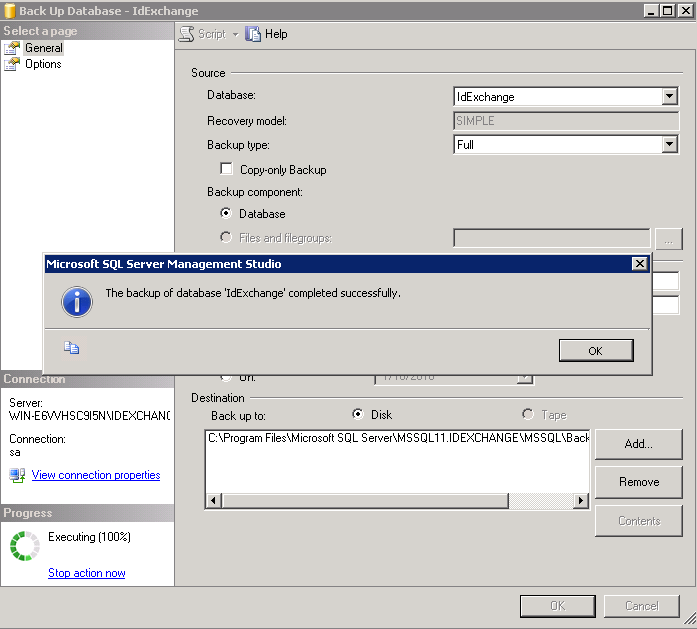Click the resize grip in window corner
This screenshot has height=629, width=697.
tap(689, 618)
